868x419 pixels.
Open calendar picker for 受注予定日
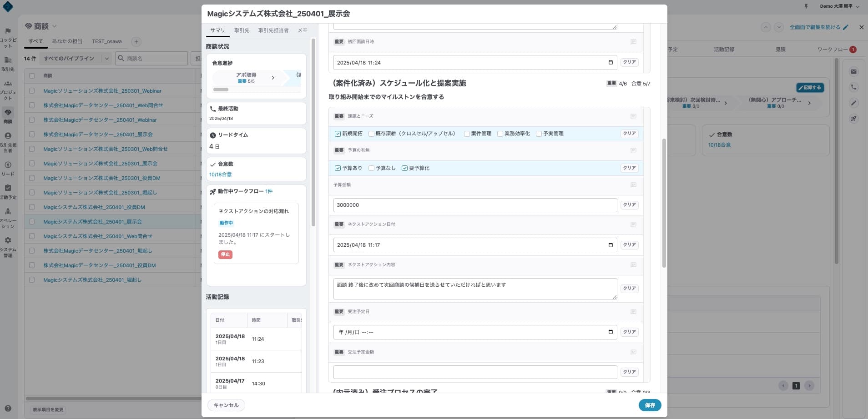611,332
